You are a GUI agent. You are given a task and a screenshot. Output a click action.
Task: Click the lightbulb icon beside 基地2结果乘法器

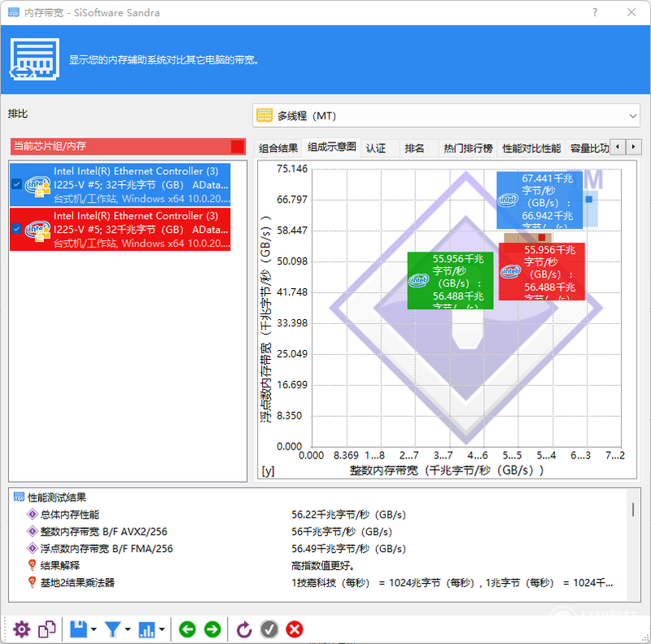[32, 582]
